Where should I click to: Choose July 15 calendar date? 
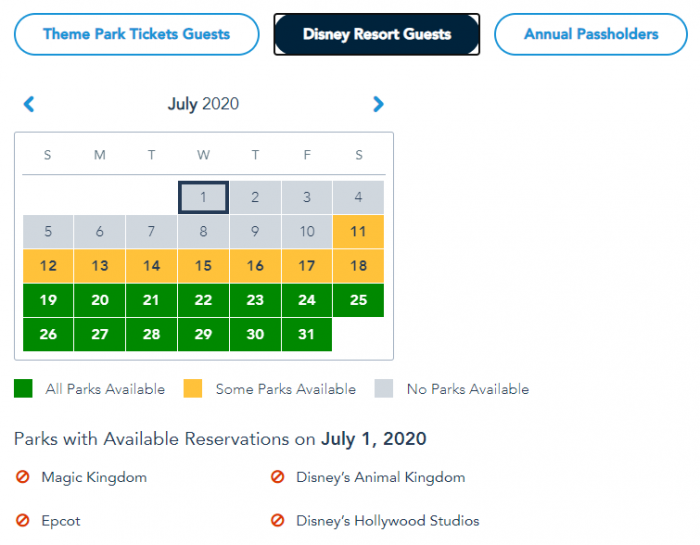click(x=203, y=266)
